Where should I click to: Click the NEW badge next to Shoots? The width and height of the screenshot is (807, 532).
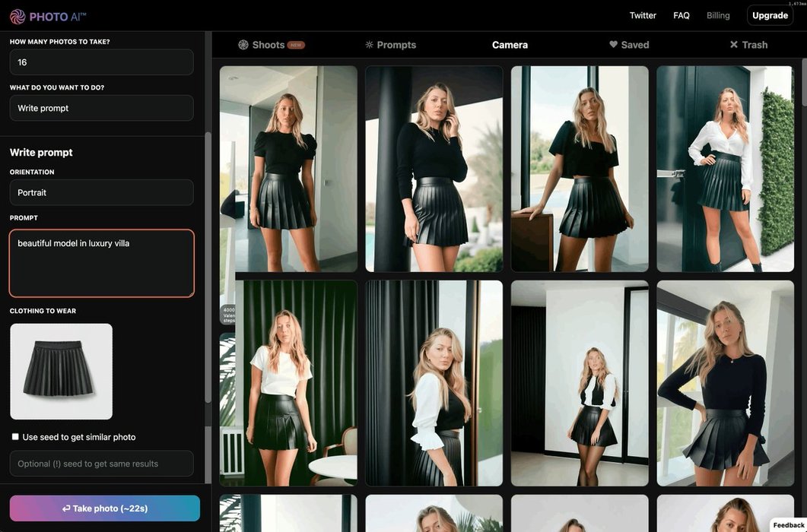[296, 45]
